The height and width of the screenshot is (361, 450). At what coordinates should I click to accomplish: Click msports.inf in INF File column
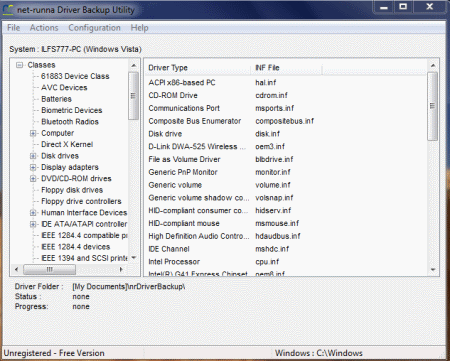274,108
